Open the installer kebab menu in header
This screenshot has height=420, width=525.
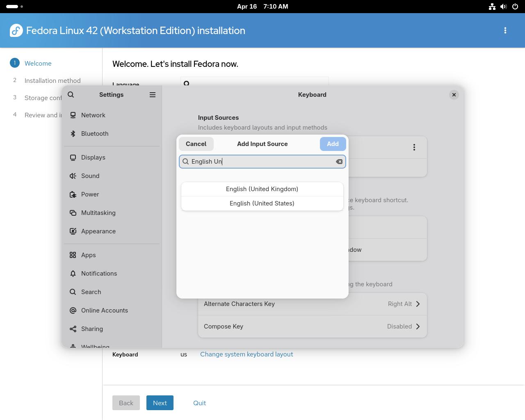tap(505, 30)
